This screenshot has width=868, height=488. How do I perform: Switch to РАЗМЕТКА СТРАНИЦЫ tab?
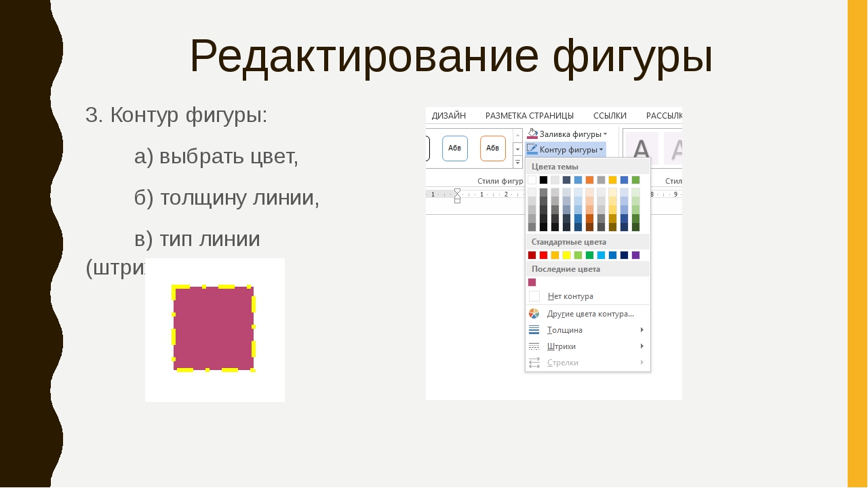(x=530, y=115)
